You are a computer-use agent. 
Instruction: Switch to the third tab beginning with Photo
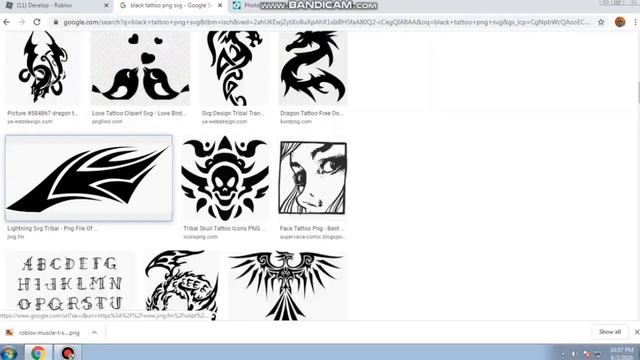pyautogui.click(x=245, y=6)
